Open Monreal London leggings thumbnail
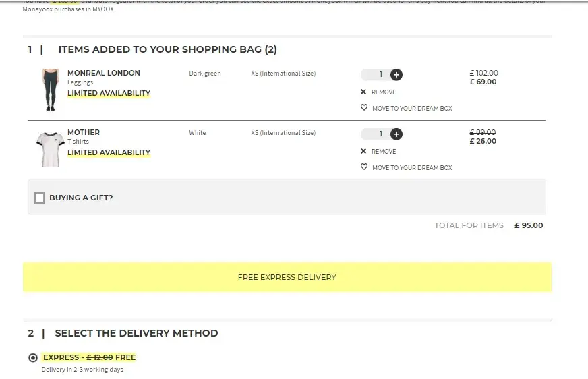Screen dimensions: 588x379 (x=51, y=89)
